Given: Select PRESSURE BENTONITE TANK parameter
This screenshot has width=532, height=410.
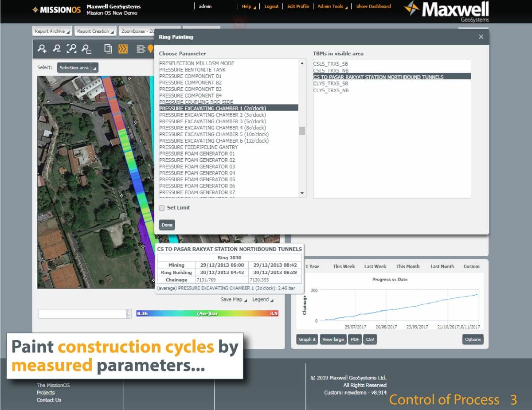Looking at the screenshot, I should pyautogui.click(x=228, y=70).
